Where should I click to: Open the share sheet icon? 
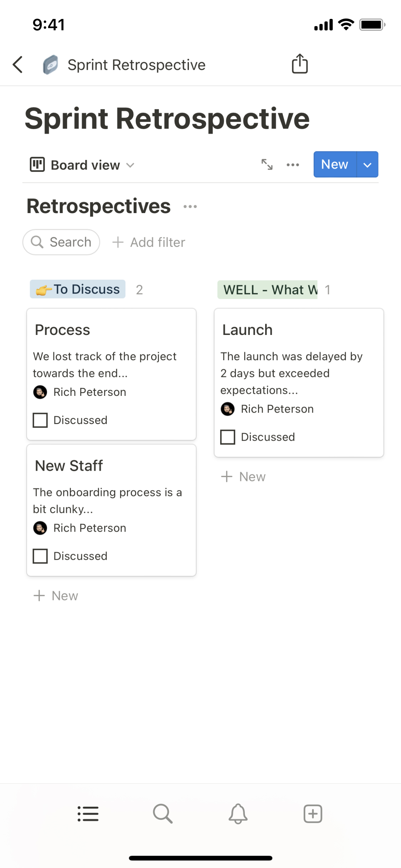click(x=299, y=64)
